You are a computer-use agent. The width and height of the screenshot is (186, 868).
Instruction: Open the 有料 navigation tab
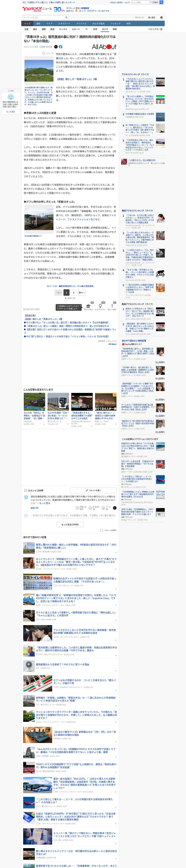click(128, 24)
